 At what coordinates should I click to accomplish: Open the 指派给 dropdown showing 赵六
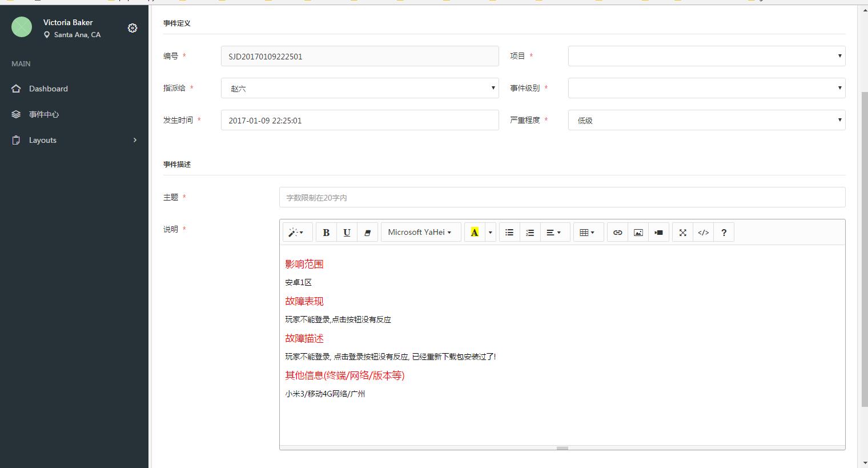(360, 88)
